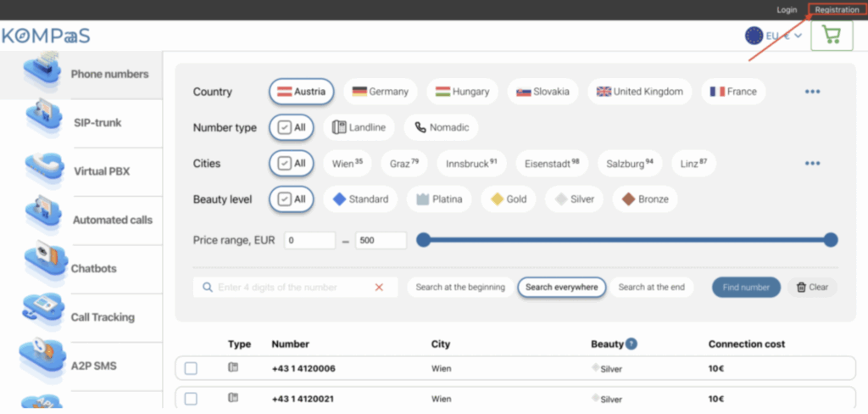Click the Beauty column help icon
This screenshot has height=414, width=868.
[632, 344]
